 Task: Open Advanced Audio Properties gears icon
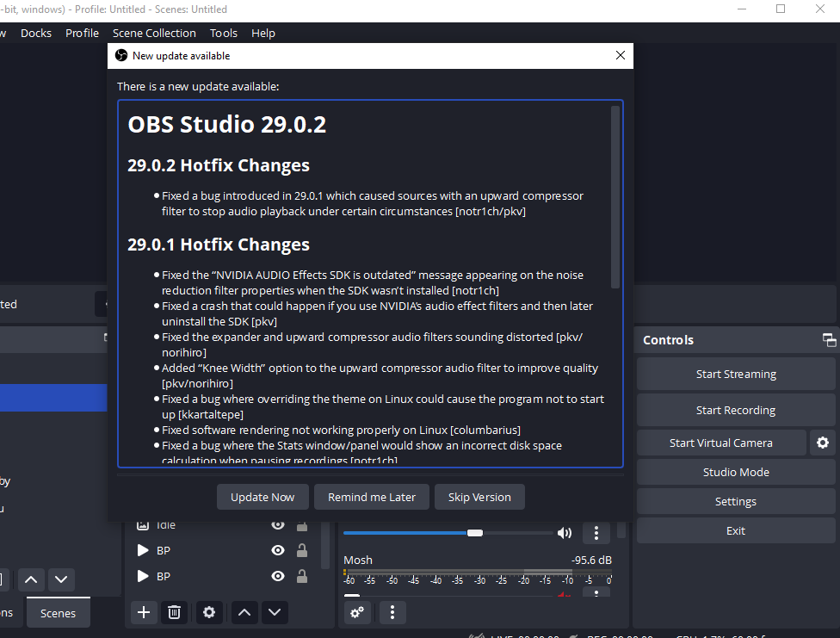[x=357, y=612]
